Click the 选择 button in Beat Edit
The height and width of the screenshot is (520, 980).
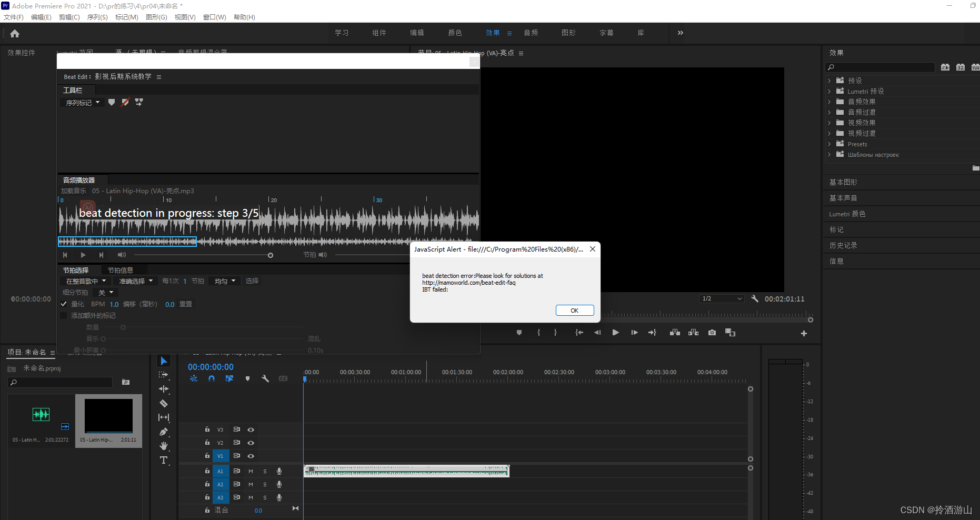coord(252,281)
